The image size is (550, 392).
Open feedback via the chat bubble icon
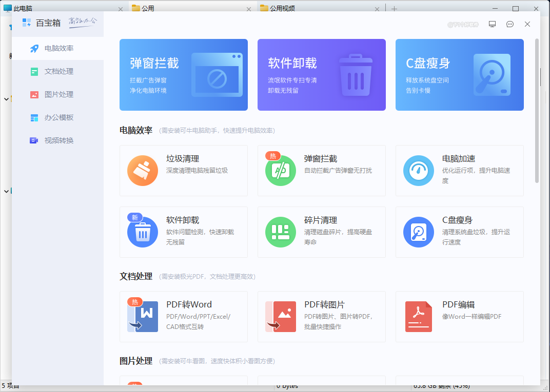click(x=510, y=24)
